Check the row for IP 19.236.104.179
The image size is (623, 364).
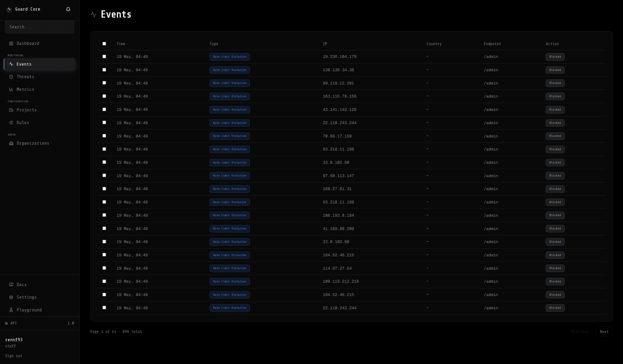(x=104, y=56)
